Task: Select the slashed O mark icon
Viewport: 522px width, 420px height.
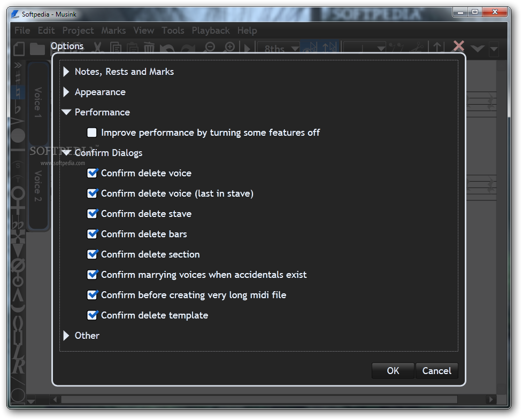Action: coord(18,266)
